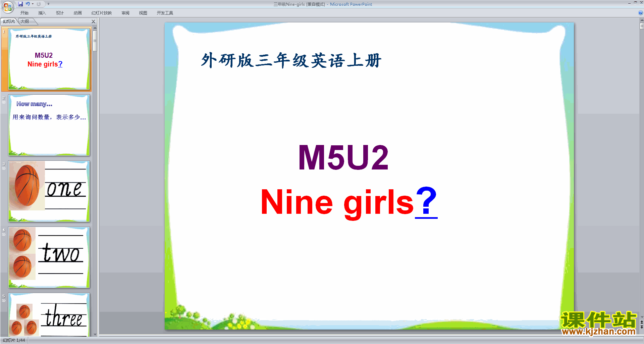Close the slide thumbnails pane

[x=94, y=21]
